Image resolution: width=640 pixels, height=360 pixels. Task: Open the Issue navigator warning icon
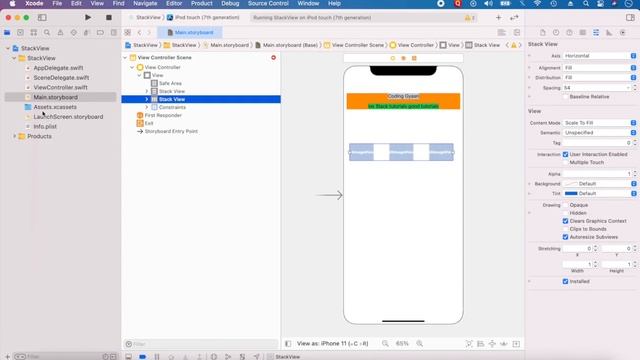(60, 32)
